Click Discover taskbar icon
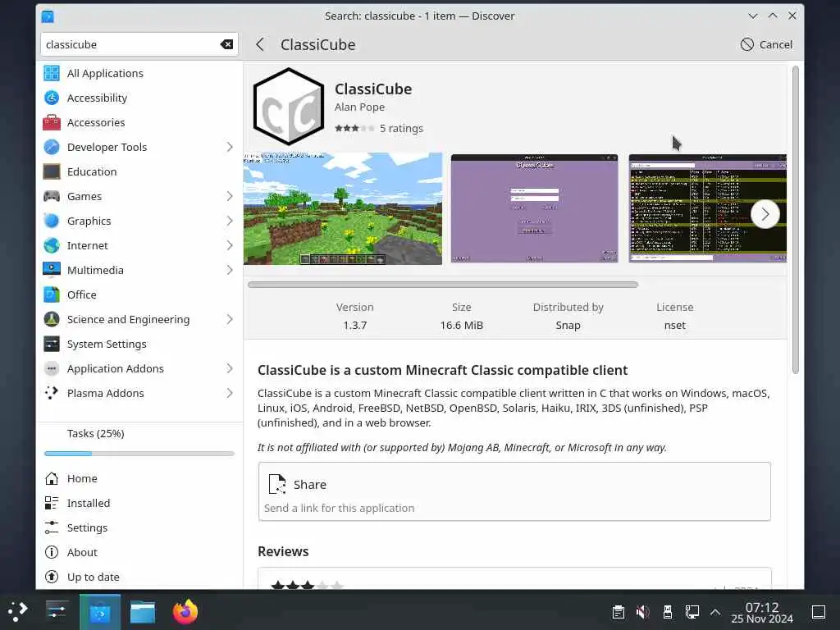Screen dimensions: 840x630 [x=100, y=611]
